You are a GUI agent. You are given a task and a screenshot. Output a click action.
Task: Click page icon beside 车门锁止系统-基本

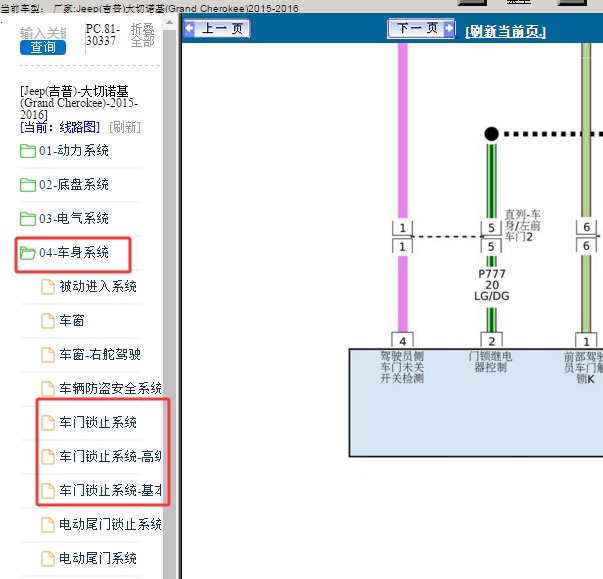(48, 491)
